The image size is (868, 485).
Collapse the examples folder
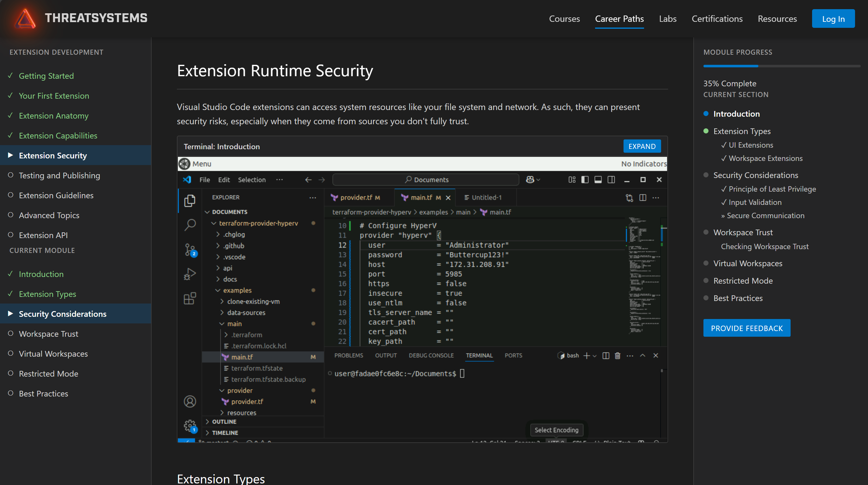tap(237, 290)
